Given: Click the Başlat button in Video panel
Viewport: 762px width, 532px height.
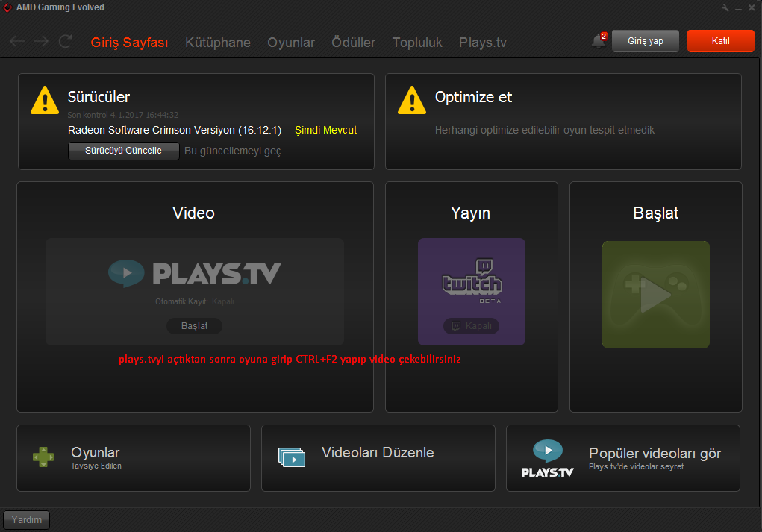Looking at the screenshot, I should pyautogui.click(x=194, y=325).
